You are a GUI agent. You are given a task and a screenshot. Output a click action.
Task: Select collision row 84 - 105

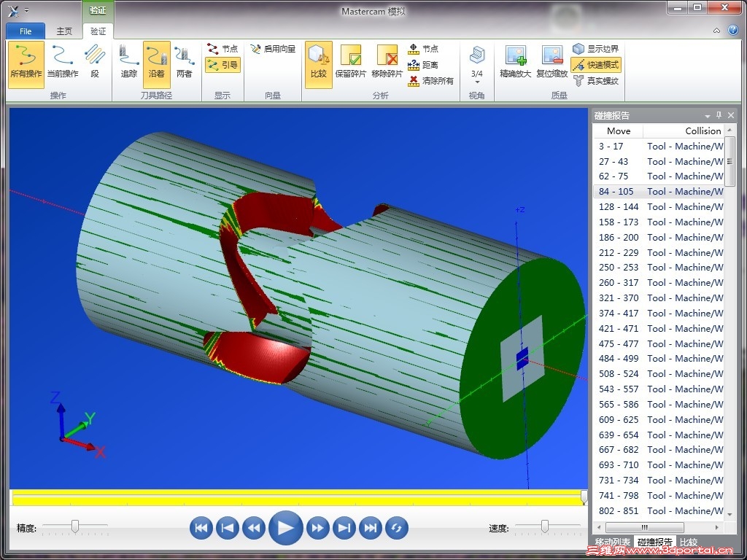pyautogui.click(x=659, y=192)
